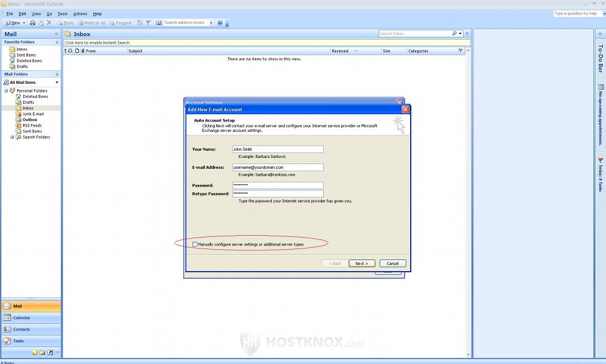
Task: Click the Categorize toolbar icon
Action: (140, 22)
